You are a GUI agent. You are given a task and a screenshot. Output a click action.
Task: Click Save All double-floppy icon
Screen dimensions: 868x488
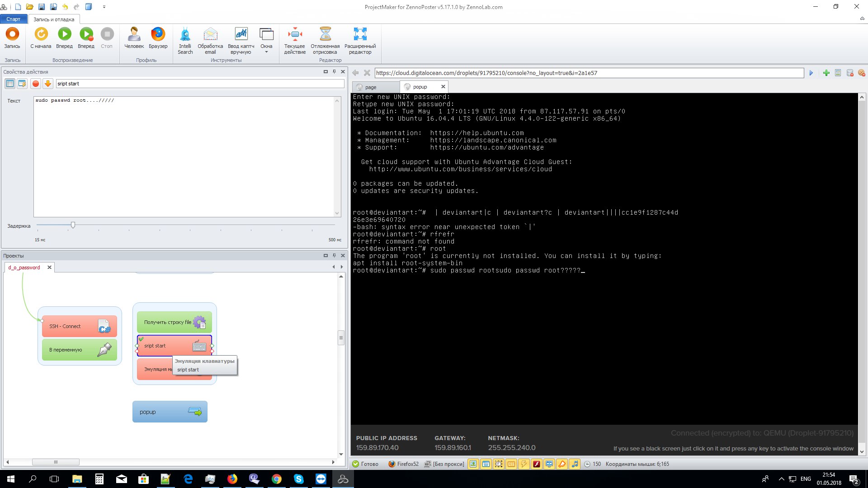pyautogui.click(x=53, y=7)
